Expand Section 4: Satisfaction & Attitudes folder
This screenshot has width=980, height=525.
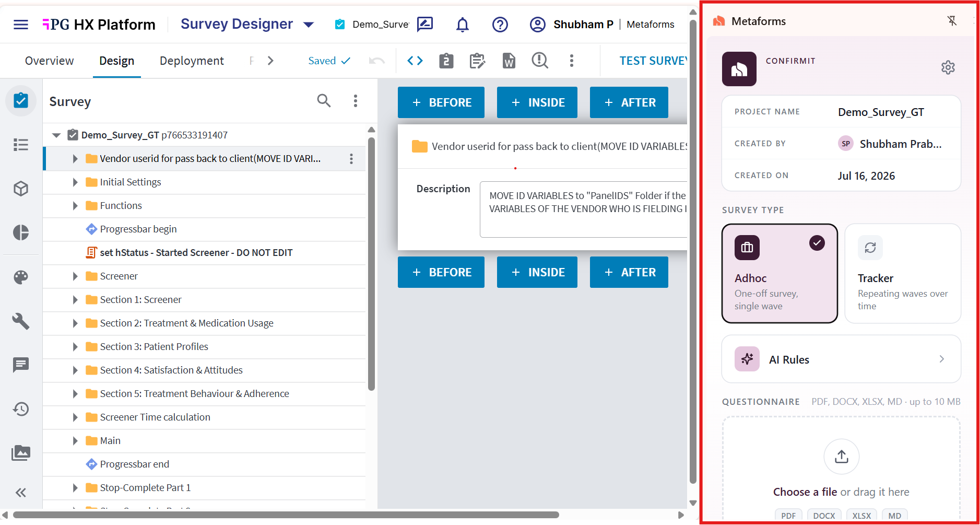75,370
